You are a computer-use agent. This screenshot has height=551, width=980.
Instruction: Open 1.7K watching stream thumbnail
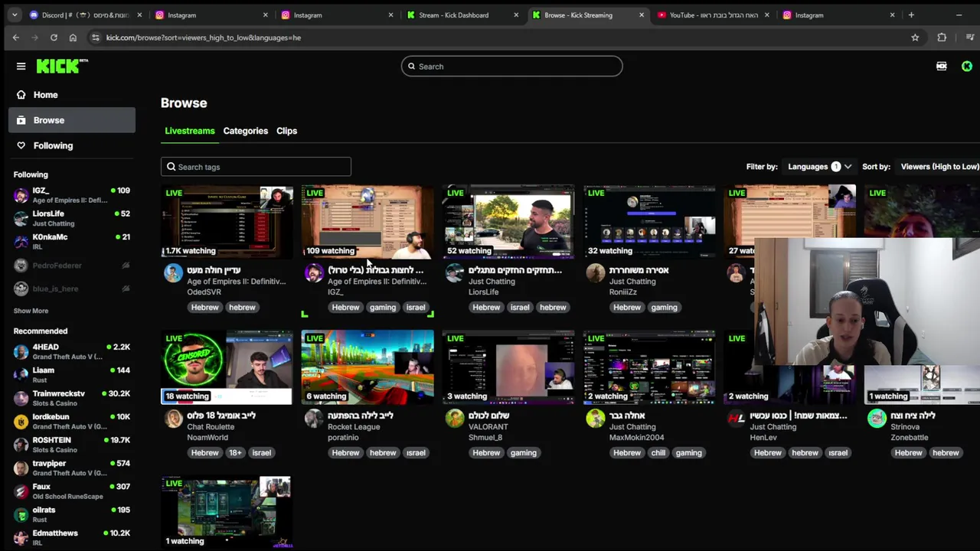227,222
